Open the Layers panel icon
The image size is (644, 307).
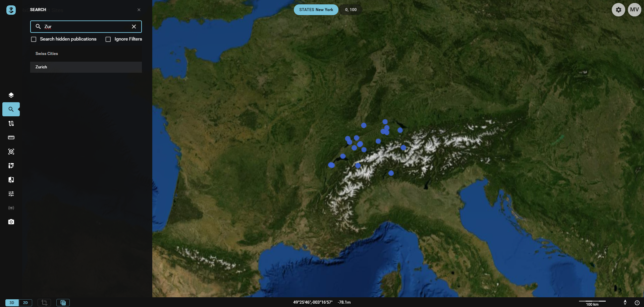pos(11,95)
